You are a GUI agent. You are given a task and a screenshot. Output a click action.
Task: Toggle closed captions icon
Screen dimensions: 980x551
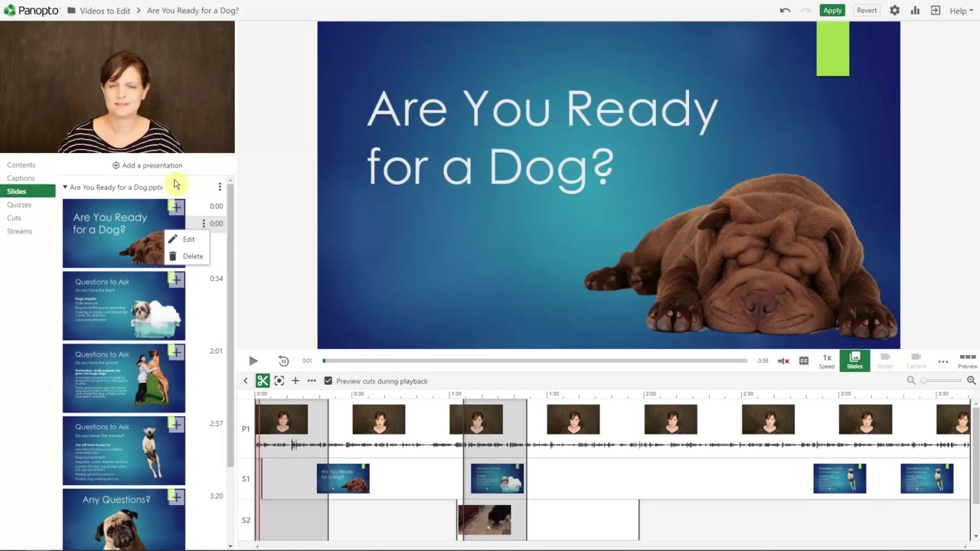pos(804,360)
